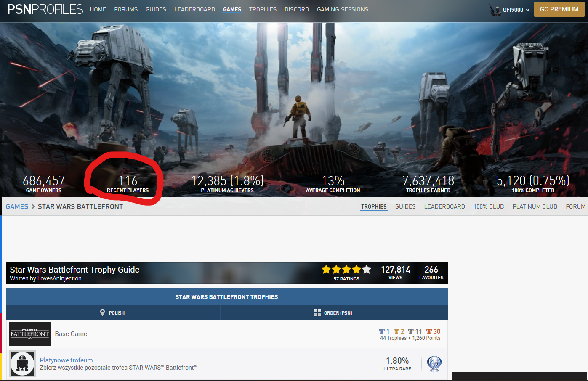
Task: Click the Battlefront Base Game thumbnail
Action: tap(30, 334)
